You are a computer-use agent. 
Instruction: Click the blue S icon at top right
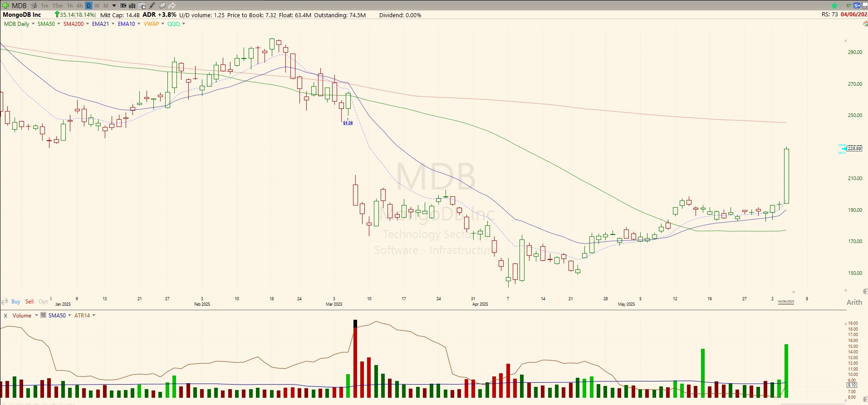(857, 5)
